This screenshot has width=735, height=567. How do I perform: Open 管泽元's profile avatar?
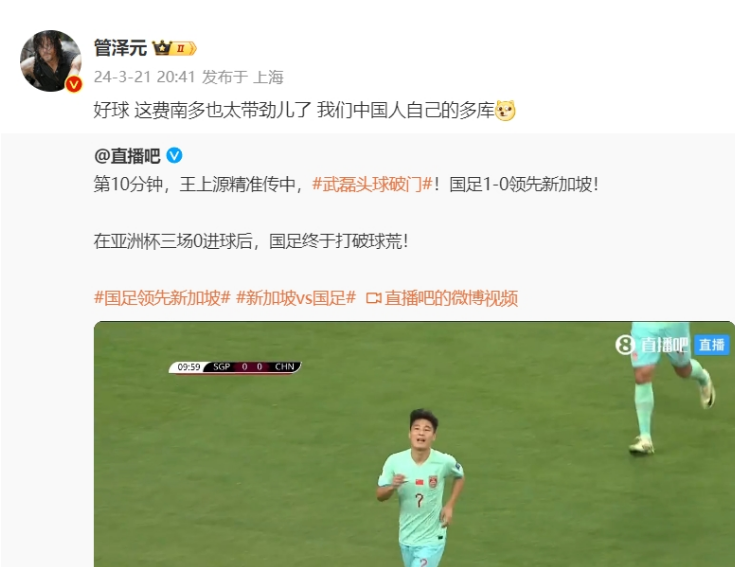pyautogui.click(x=51, y=60)
